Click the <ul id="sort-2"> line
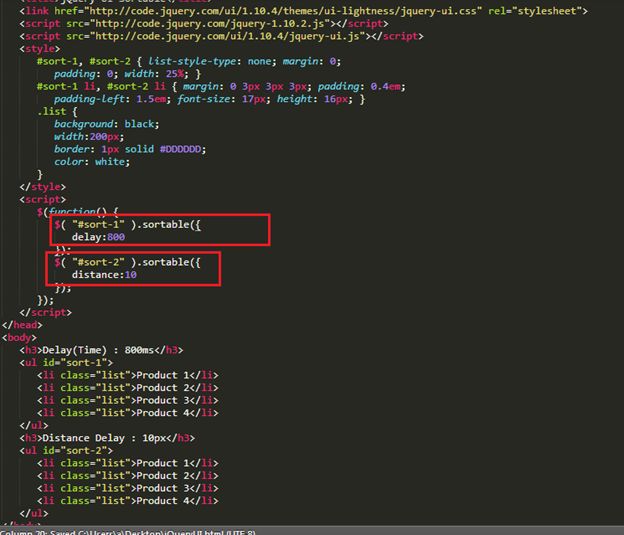 [x=66, y=451]
